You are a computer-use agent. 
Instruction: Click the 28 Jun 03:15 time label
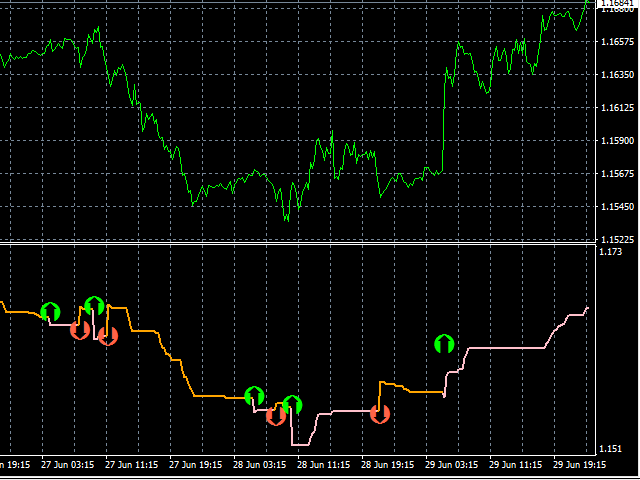tap(260, 465)
